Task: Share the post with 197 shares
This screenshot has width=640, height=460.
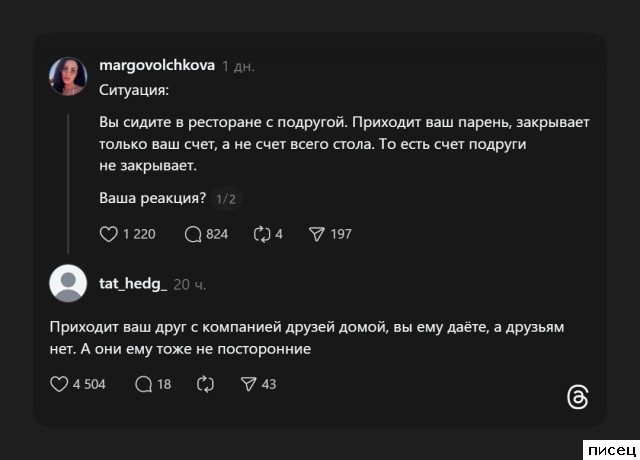Action: point(317,234)
